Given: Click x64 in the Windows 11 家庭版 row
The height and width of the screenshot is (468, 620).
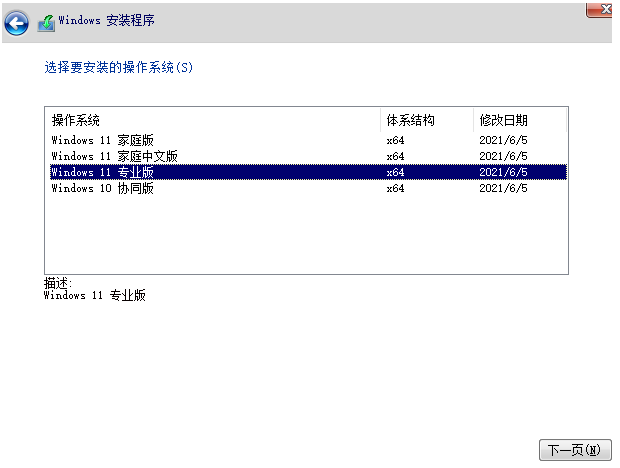Looking at the screenshot, I should [x=395, y=140].
